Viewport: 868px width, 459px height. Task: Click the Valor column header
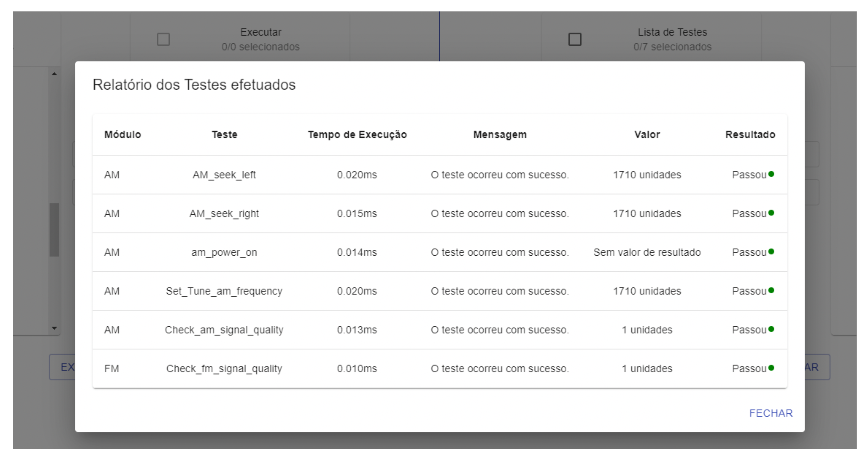647,134
